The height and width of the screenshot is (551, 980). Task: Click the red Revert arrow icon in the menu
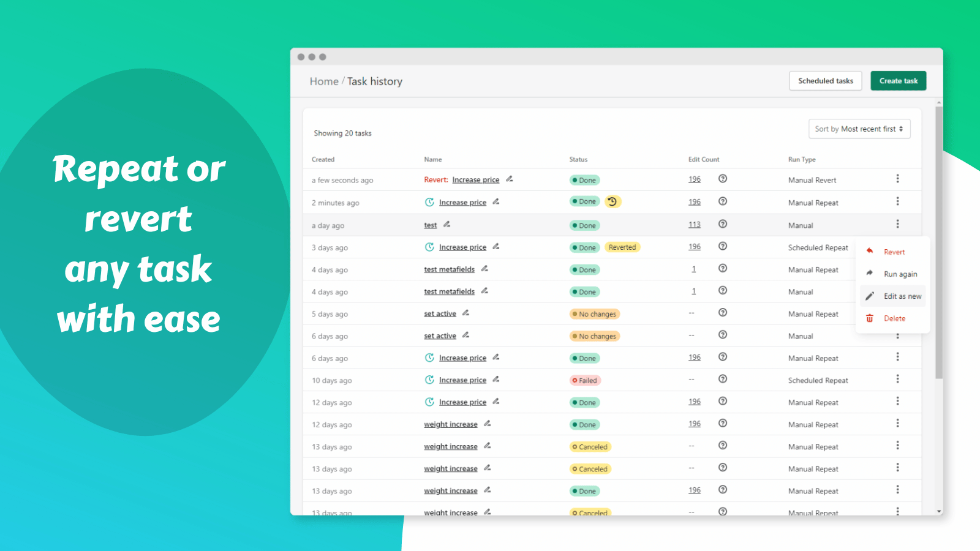[x=870, y=252]
